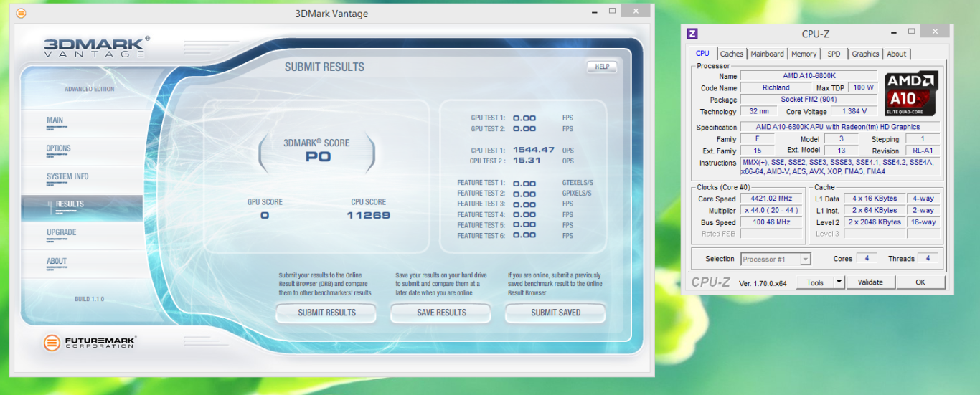Click the Core Voltage 1.384 V value
980x395 pixels.
click(854, 111)
